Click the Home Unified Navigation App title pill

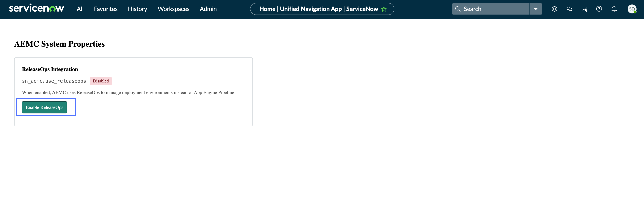point(322,9)
